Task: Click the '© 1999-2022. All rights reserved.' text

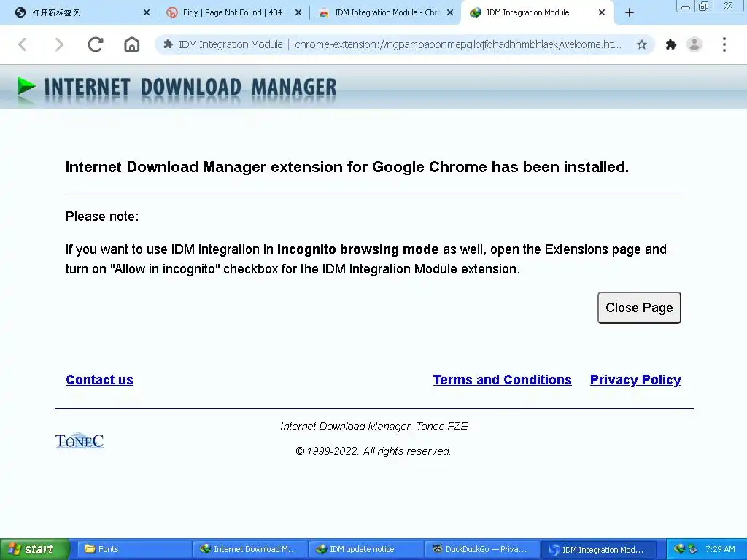Action: (x=373, y=451)
